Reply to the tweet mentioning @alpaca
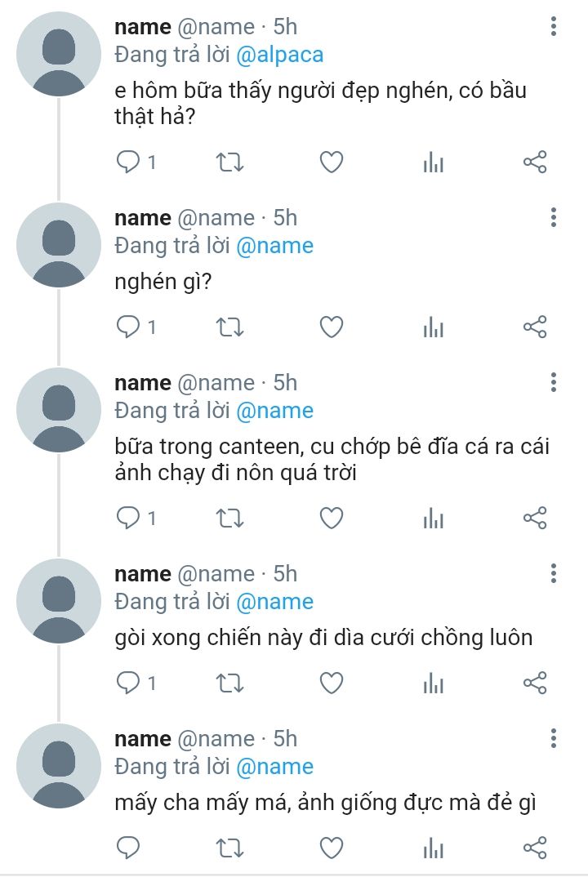Screen dimensions: 588x877 point(129,162)
